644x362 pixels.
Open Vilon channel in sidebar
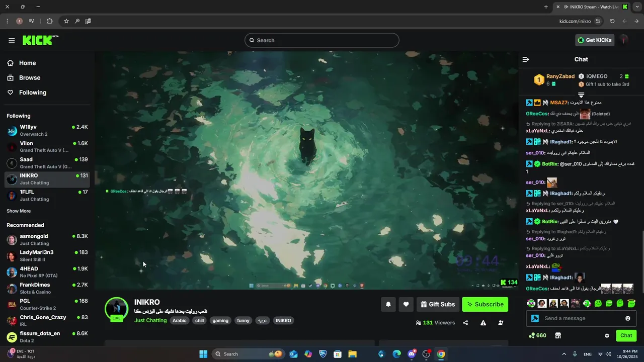(x=47, y=147)
